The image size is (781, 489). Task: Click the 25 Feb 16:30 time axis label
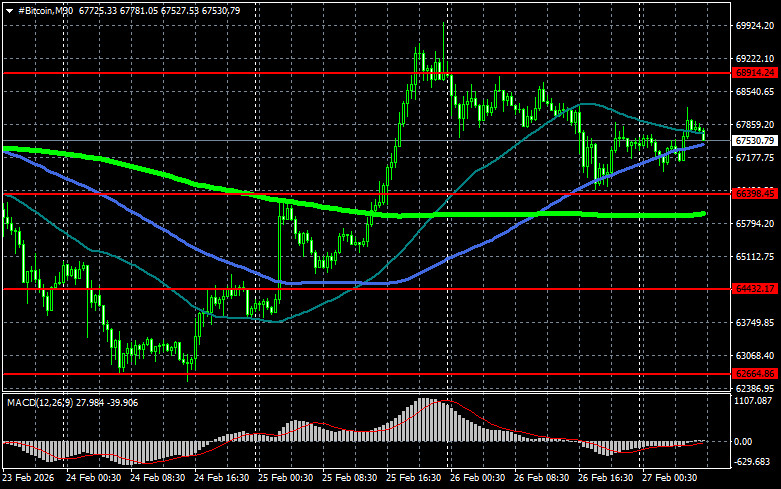[x=413, y=478]
